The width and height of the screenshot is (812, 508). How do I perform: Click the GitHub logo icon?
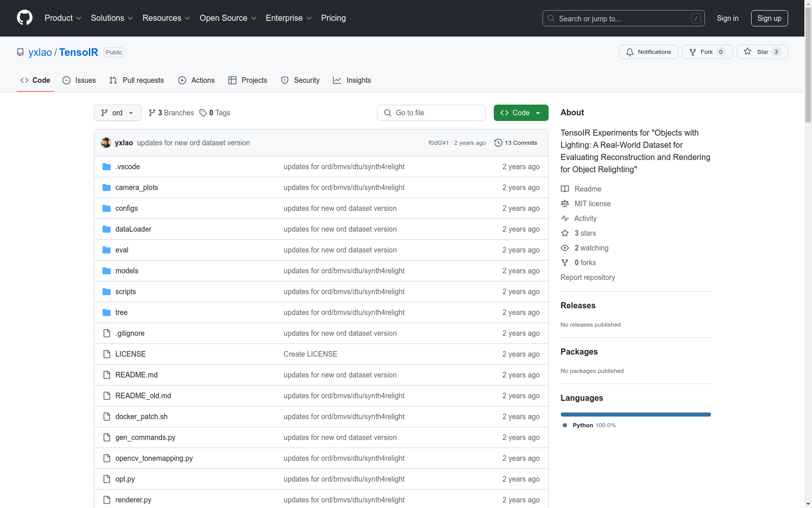pos(24,18)
